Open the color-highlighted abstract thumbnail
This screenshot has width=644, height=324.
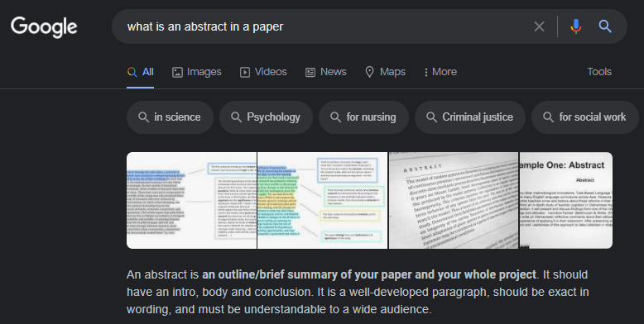[322, 201]
